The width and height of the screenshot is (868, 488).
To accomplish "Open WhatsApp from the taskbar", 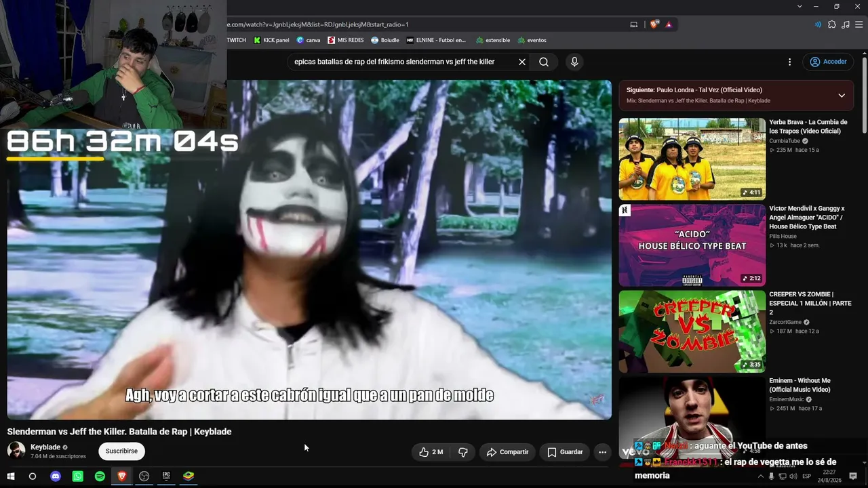I will click(x=77, y=476).
